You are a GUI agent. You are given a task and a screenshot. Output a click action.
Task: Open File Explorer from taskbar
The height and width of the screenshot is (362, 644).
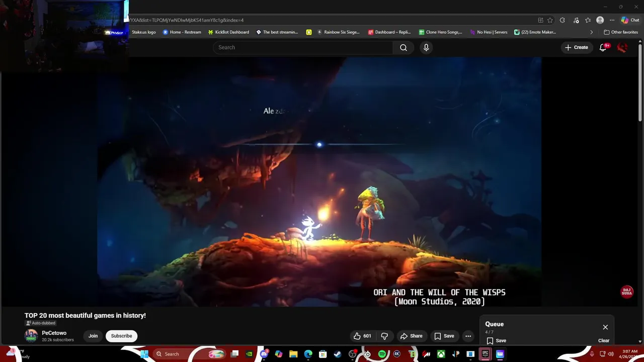pos(293,354)
